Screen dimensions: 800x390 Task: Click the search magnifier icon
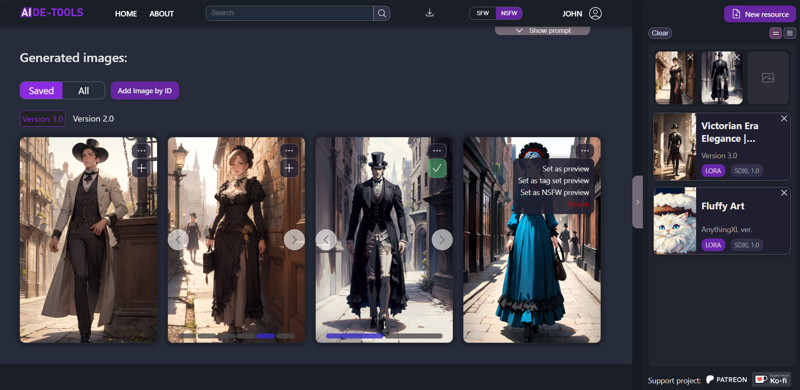(x=382, y=13)
